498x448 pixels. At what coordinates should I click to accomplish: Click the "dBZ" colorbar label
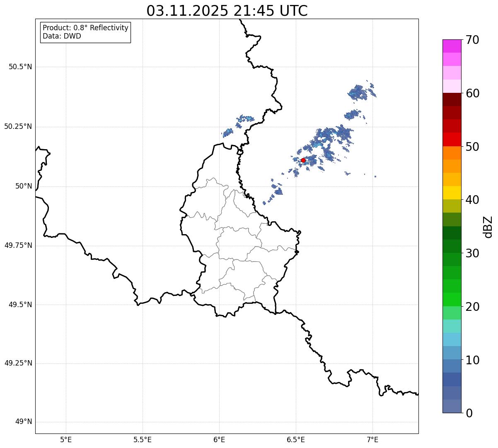pos(488,226)
